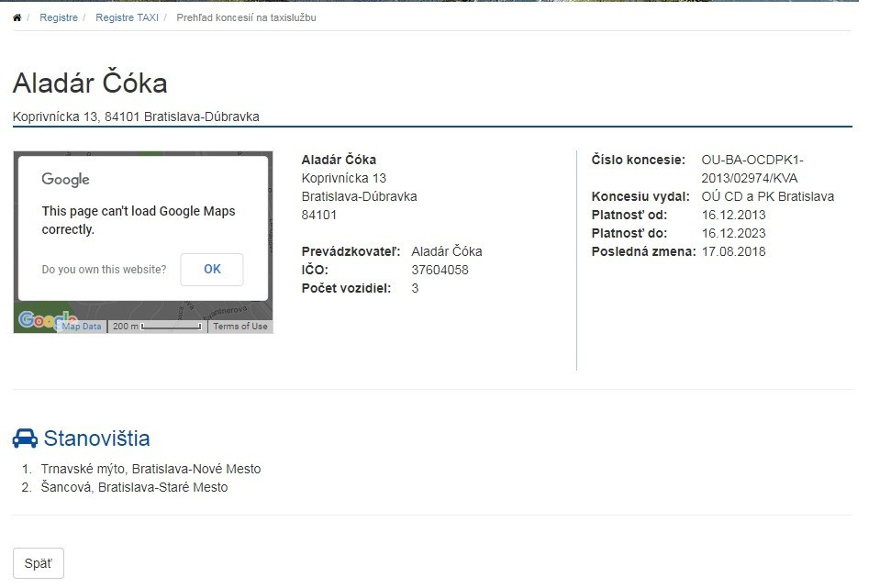This screenshot has width=891, height=588.
Task: Go to Registre TAXI breadcrumb
Action: [127, 17]
